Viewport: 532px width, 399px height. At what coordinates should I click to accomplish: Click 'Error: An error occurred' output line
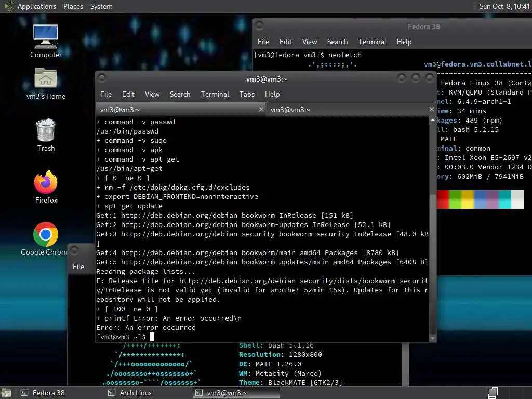(x=146, y=328)
